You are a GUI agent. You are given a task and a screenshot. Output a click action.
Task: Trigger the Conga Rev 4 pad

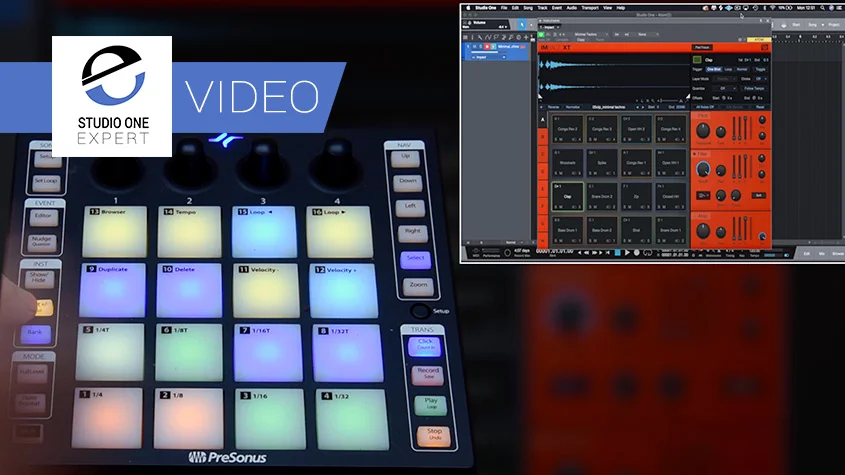[670, 129]
